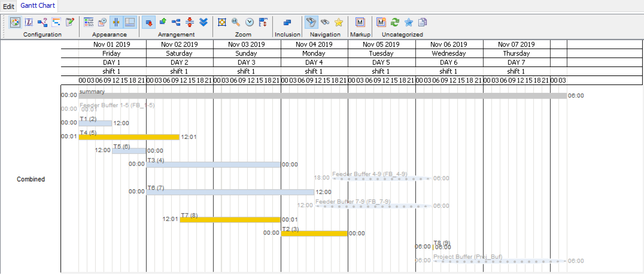Click the Gantt bar layout configuration icon

point(56,22)
